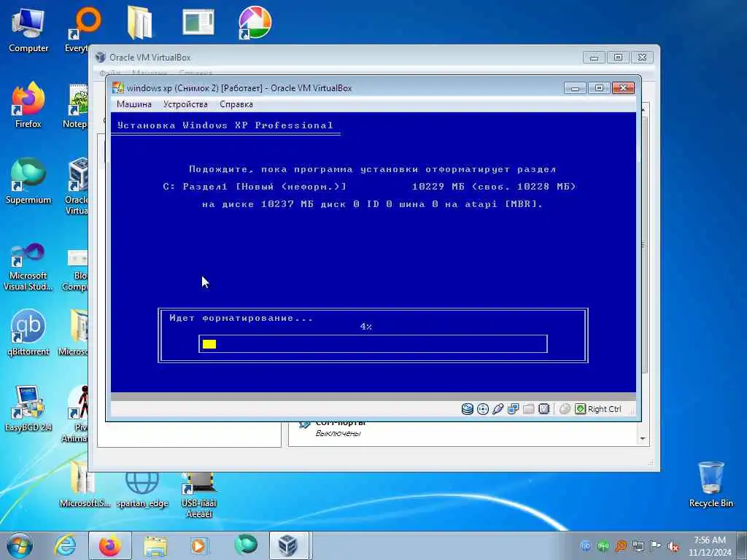The width and height of the screenshot is (747, 560).
Task: Switch to VirtualBox taskbar button
Action: tap(290, 546)
